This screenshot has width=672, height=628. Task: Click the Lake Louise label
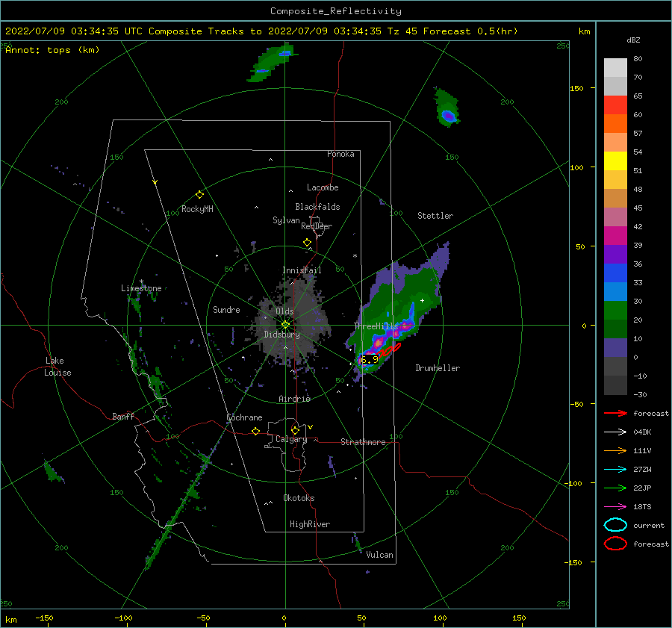tap(57, 367)
